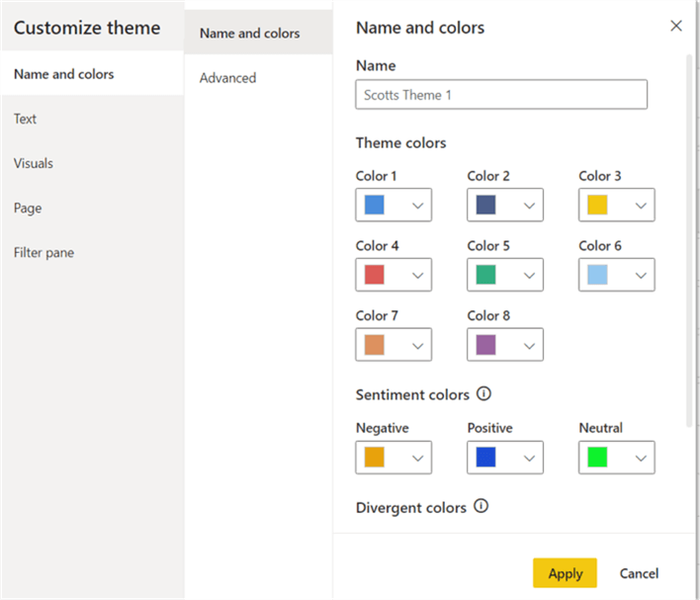Expand the Color 2 dropdown arrow
Viewport: 700px width, 600px height.
[529, 206]
